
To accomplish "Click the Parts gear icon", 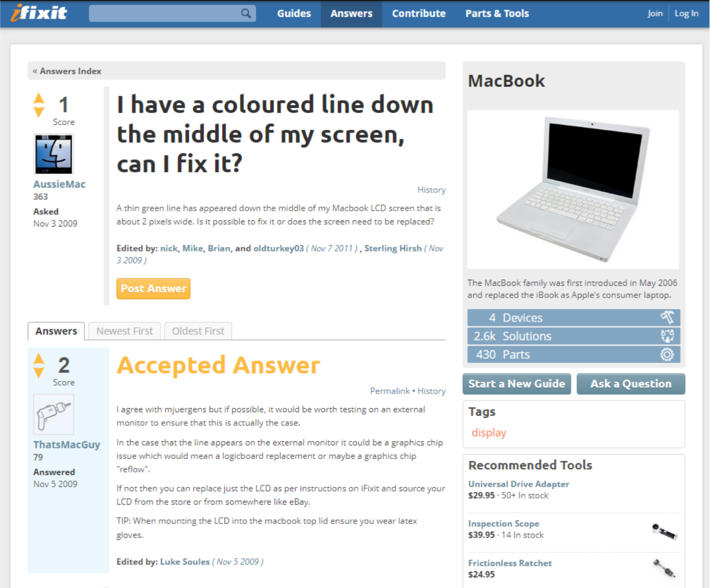I will 667,354.
